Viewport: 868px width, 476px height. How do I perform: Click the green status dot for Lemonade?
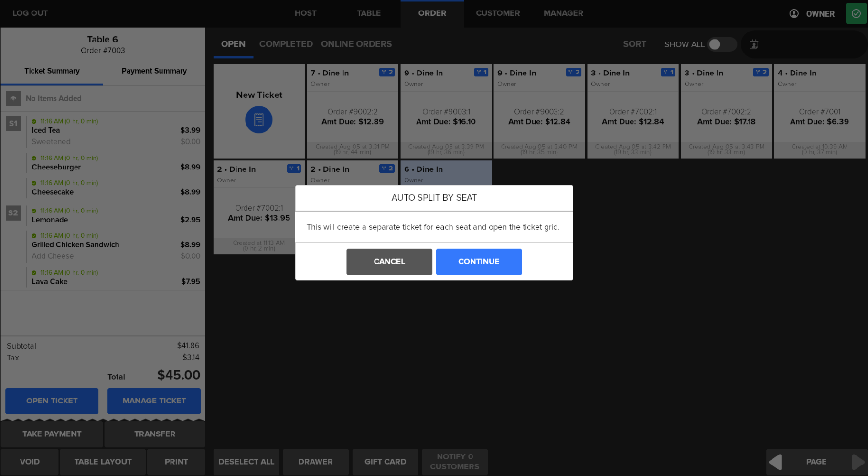point(34,211)
